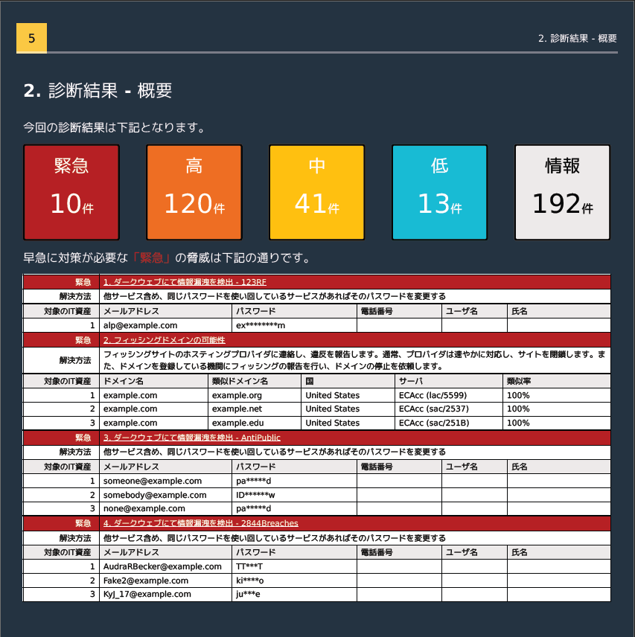
Task: Select the Fake2@example.com email row
Action: click(x=146, y=580)
